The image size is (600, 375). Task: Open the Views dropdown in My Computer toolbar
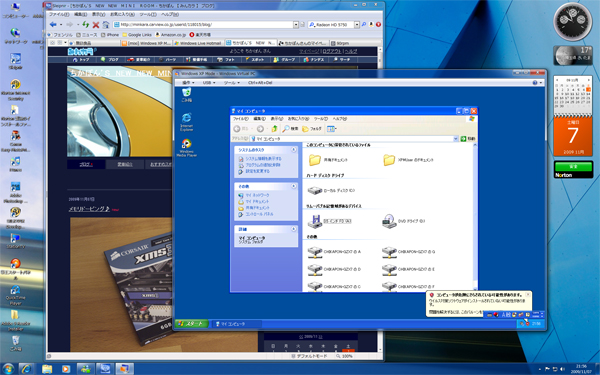(331, 129)
